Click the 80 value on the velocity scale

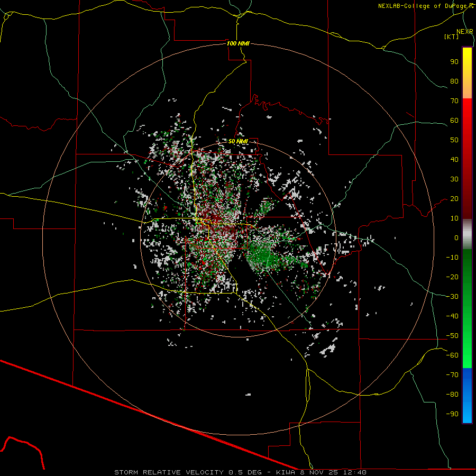(x=454, y=81)
